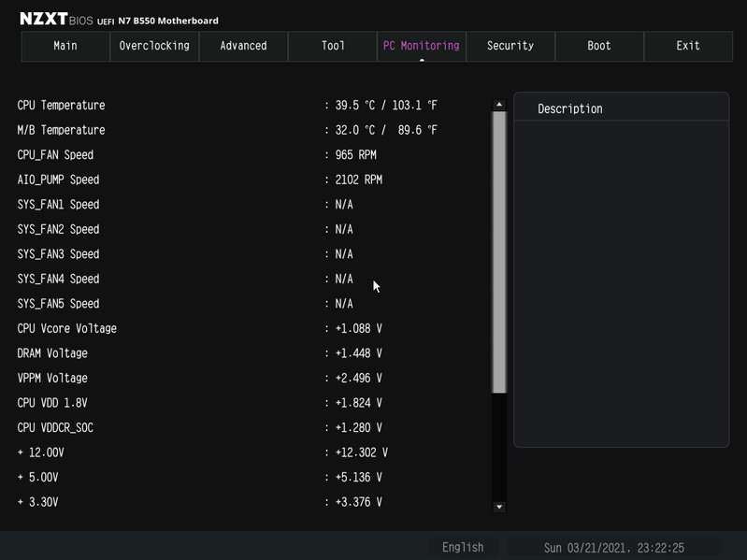Click the +2.496 V value

point(359,378)
